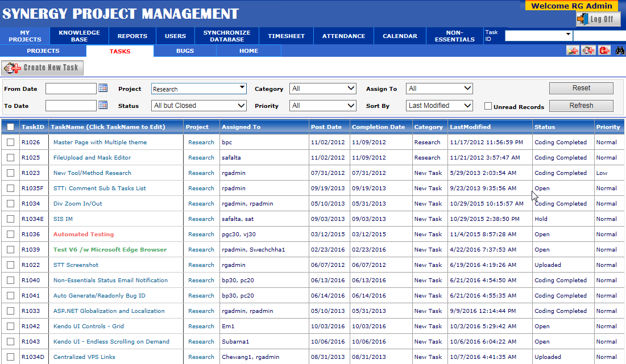Log off from Synergy
Image resolution: width=626 pixels, height=364 pixels.
tap(598, 19)
